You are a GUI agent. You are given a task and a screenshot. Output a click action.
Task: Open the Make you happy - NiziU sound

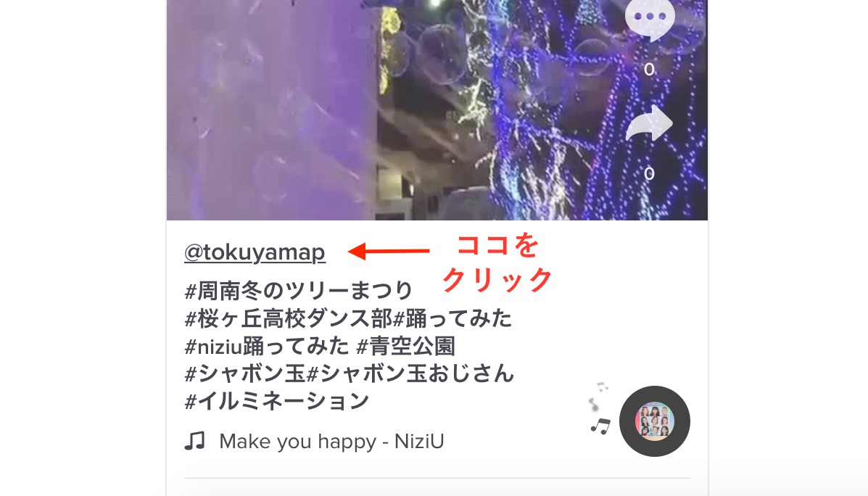coord(331,441)
